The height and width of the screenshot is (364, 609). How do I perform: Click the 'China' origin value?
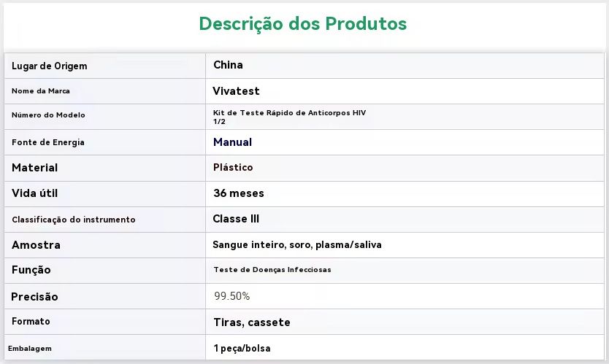[228, 65]
